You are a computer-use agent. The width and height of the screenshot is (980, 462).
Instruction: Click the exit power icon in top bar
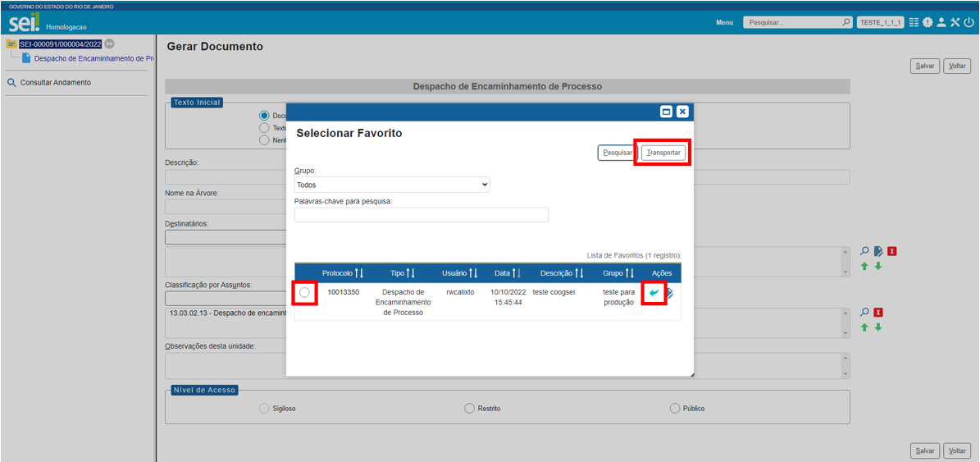coord(969,22)
